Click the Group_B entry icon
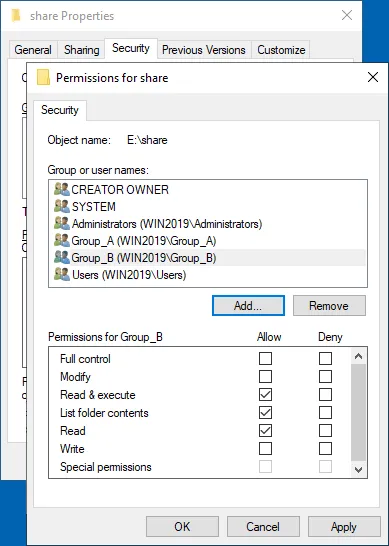Viewport: 389px width, 546px height. (62, 258)
